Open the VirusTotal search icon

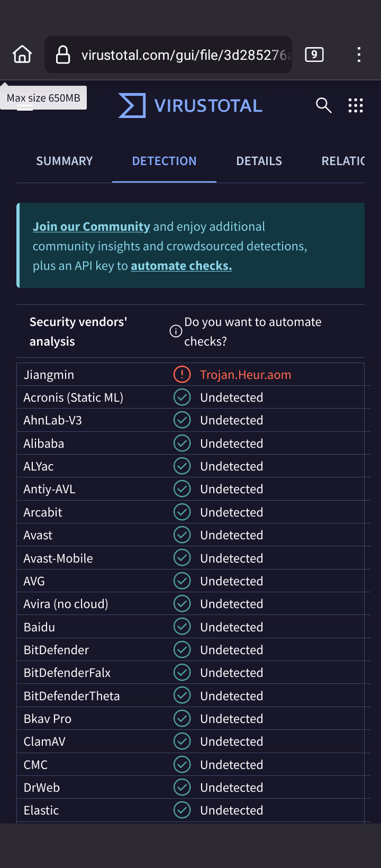coord(323,105)
